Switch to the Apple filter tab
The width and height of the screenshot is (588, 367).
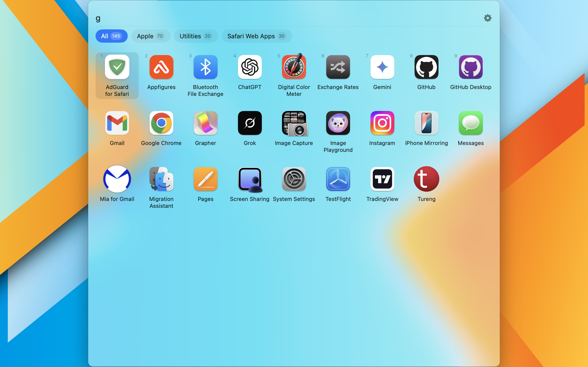(150, 36)
